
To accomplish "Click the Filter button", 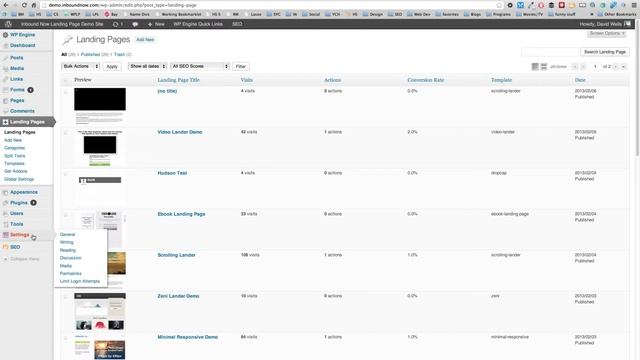I will (x=241, y=67).
